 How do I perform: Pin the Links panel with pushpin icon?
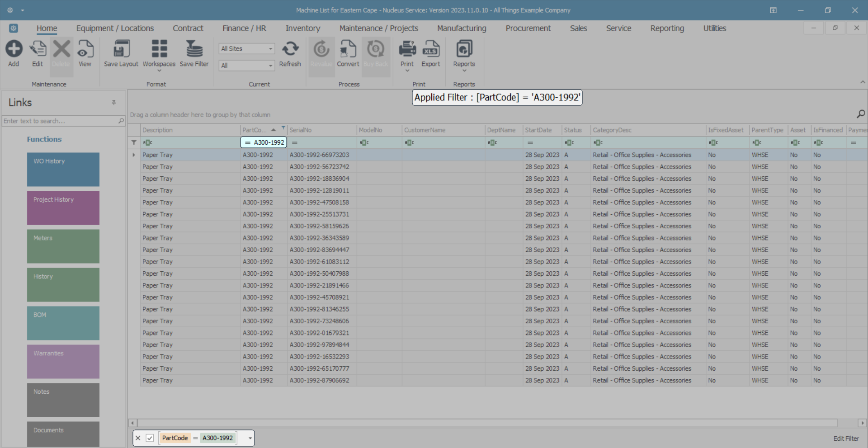point(114,103)
